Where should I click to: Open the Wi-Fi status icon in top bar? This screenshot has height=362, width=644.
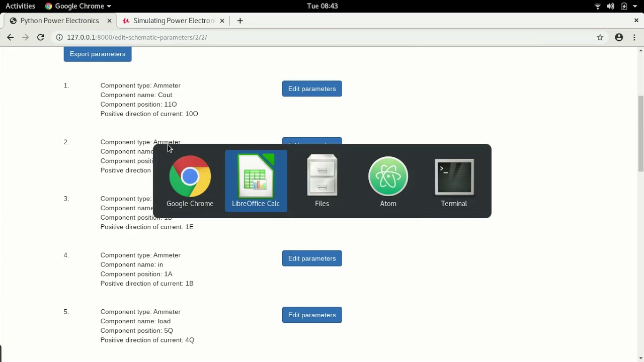click(x=598, y=6)
